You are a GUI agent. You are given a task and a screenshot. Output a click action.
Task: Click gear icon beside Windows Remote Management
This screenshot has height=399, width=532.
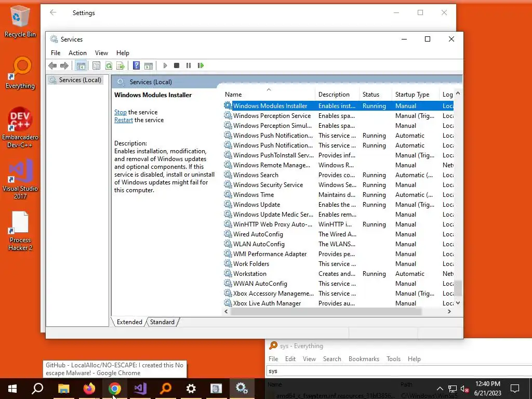pyautogui.click(x=228, y=165)
